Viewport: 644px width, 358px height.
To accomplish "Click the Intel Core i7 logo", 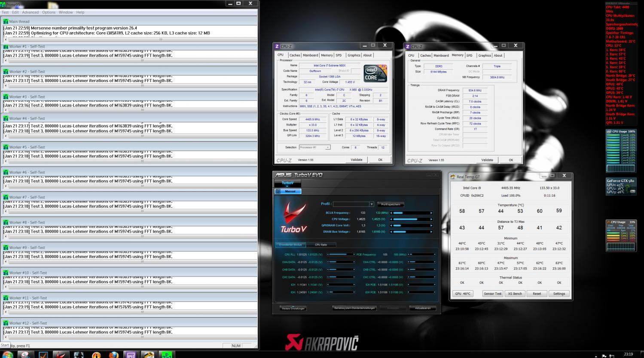I will pyautogui.click(x=375, y=73).
